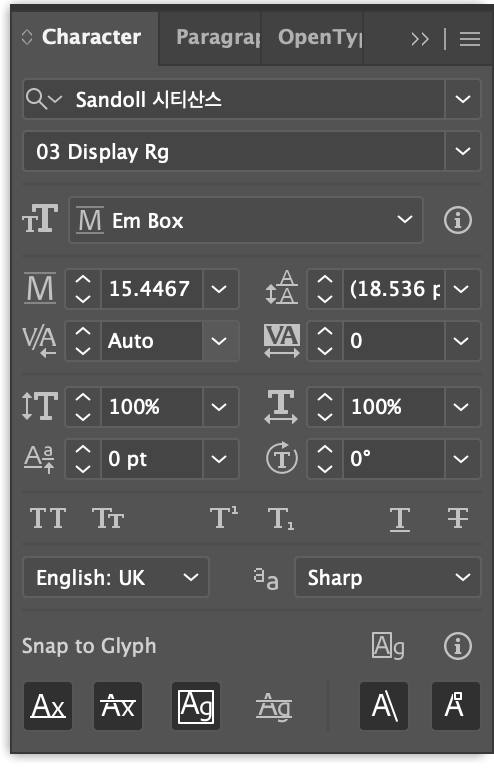Click the leading icon

coord(282,288)
